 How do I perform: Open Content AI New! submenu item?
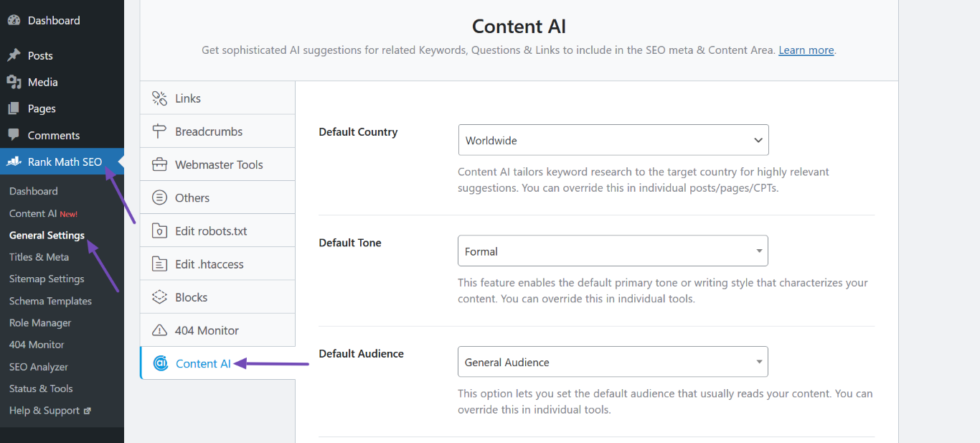[x=43, y=213]
